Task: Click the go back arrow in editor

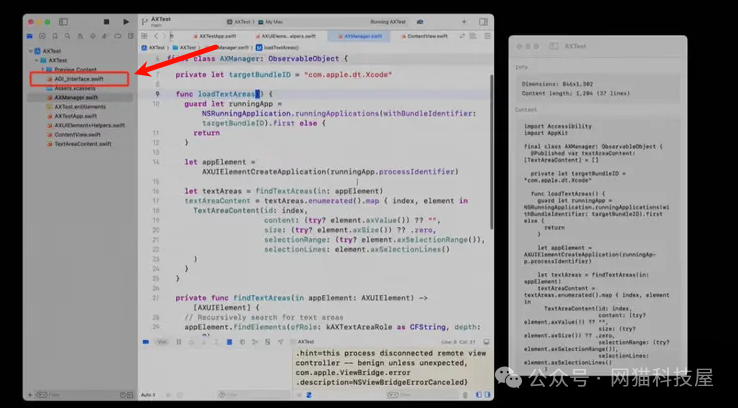Action: click(x=156, y=36)
